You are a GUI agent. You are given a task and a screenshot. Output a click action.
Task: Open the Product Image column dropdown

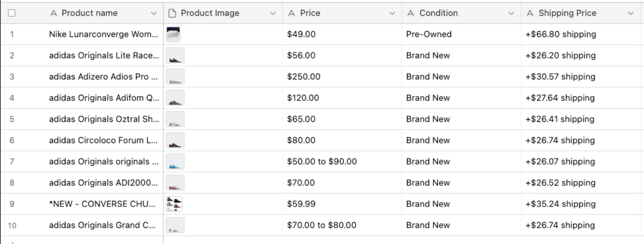click(x=272, y=13)
